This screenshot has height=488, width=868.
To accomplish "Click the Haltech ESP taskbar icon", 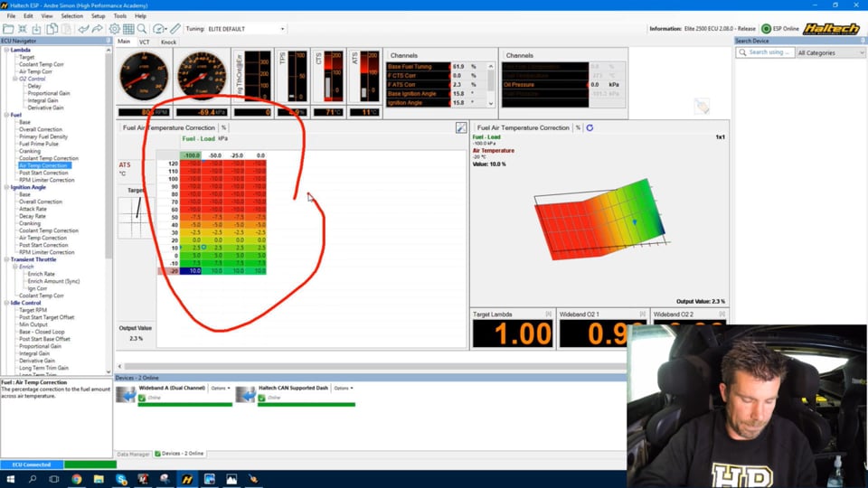I will pyautogui.click(x=187, y=479).
